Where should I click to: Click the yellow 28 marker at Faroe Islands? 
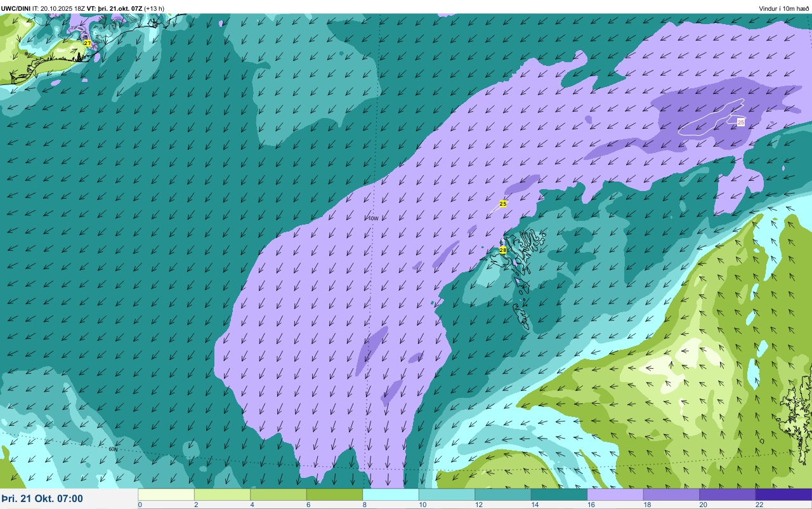click(x=503, y=250)
